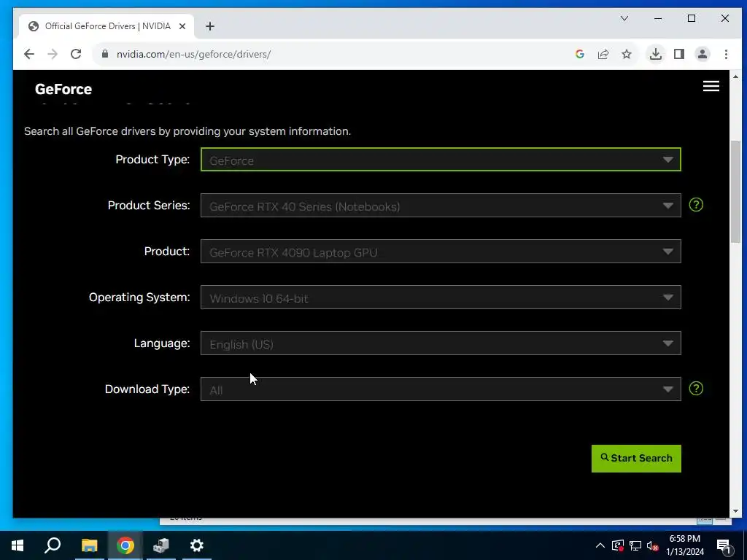This screenshot has height=560, width=747.
Task: Click the Chrome taskbar icon
Action: tap(125, 545)
